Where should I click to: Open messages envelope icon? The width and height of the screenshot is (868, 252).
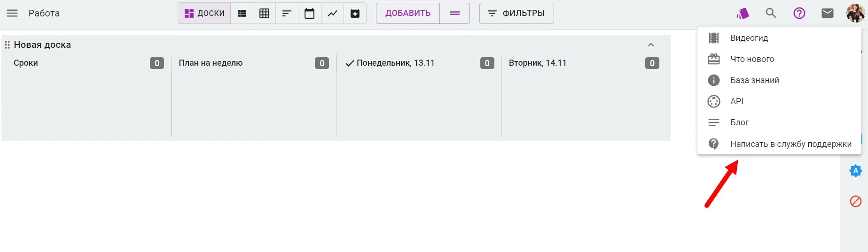[x=828, y=13]
